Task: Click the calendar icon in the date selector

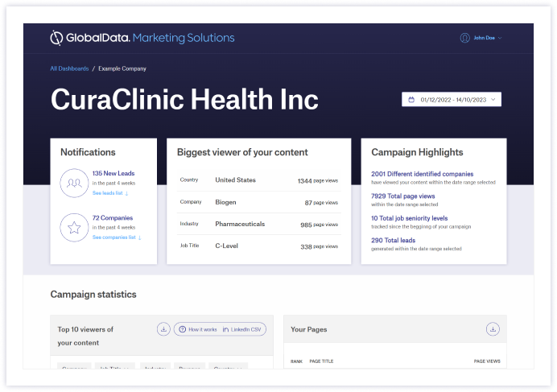Action: point(411,100)
